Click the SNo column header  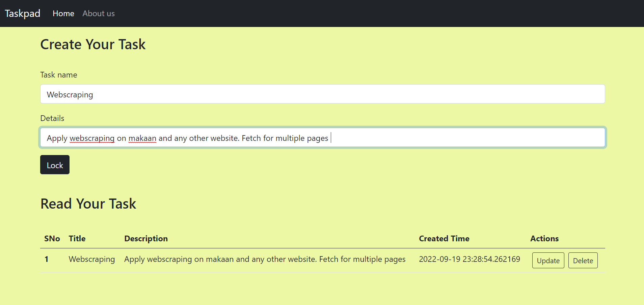click(x=52, y=239)
